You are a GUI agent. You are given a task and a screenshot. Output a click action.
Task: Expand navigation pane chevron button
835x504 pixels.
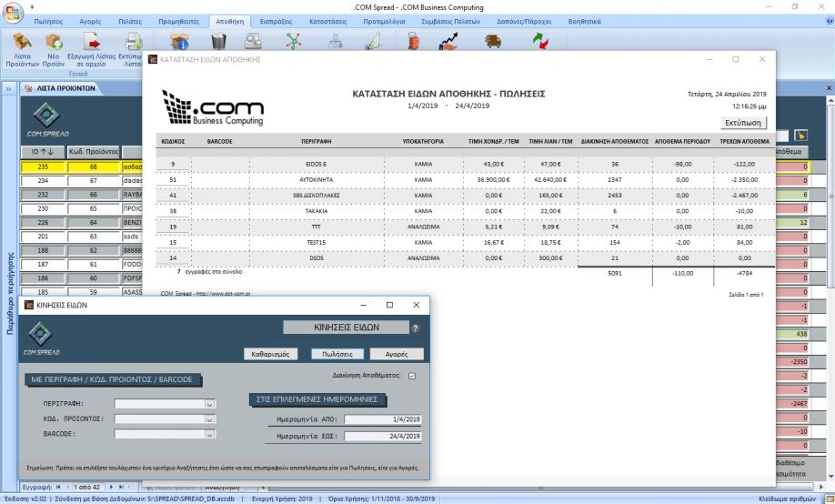pos(8,88)
